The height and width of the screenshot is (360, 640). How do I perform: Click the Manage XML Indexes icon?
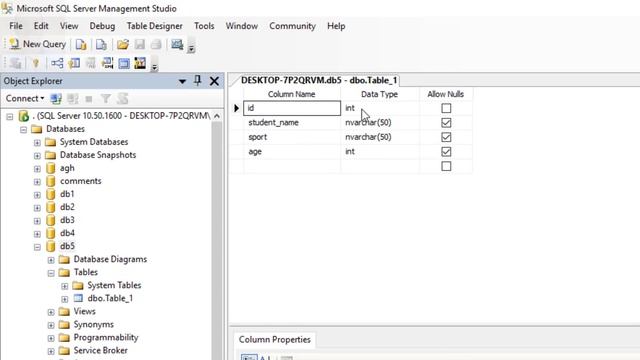pos(107,63)
